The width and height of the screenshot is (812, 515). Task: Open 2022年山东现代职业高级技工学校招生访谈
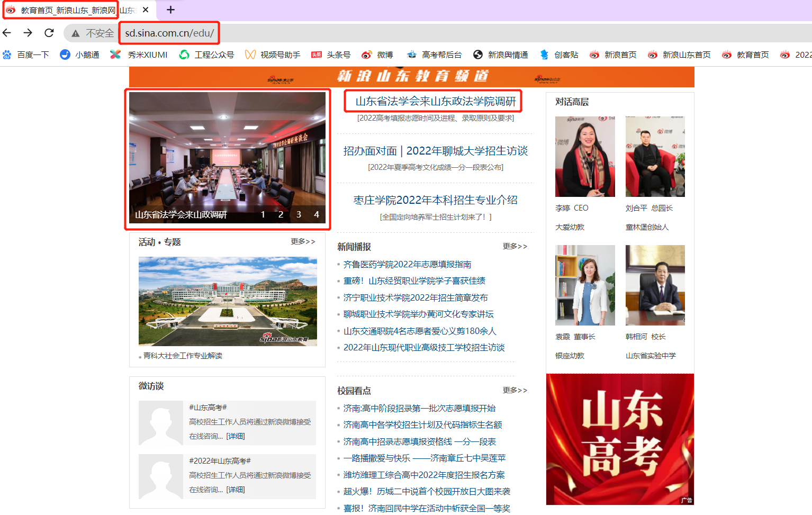pyautogui.click(x=424, y=347)
